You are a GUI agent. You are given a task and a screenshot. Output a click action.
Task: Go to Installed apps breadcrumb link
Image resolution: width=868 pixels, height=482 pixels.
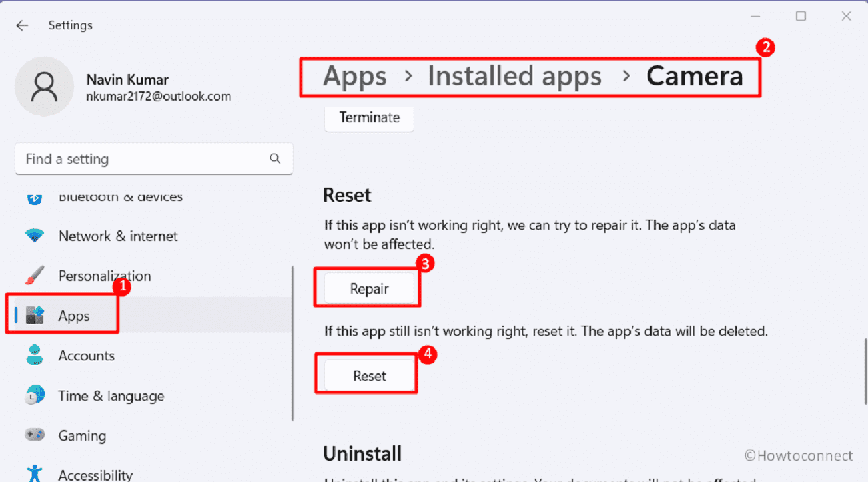point(514,77)
